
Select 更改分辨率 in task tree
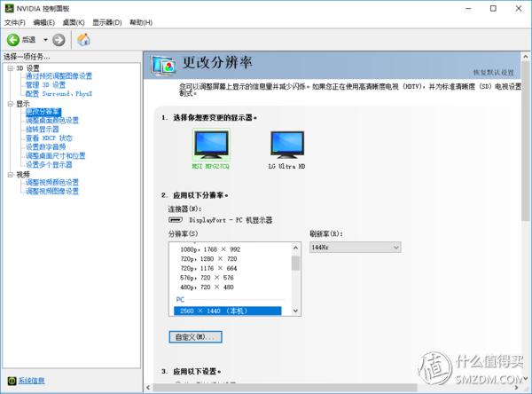[x=43, y=112]
